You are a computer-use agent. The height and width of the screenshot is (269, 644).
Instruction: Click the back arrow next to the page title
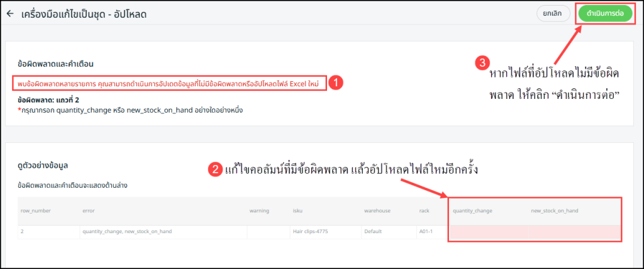point(10,13)
